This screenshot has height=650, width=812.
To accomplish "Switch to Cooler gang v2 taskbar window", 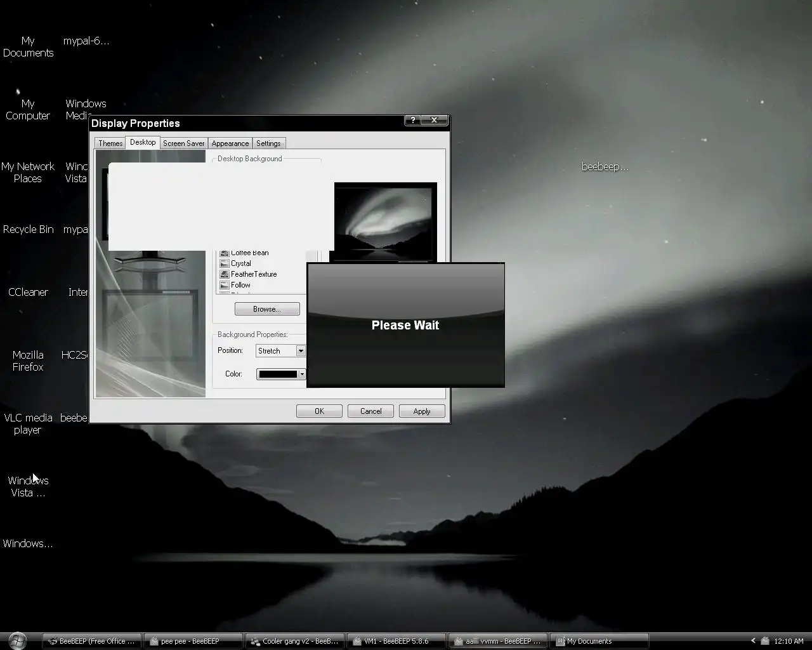I will click(x=295, y=641).
